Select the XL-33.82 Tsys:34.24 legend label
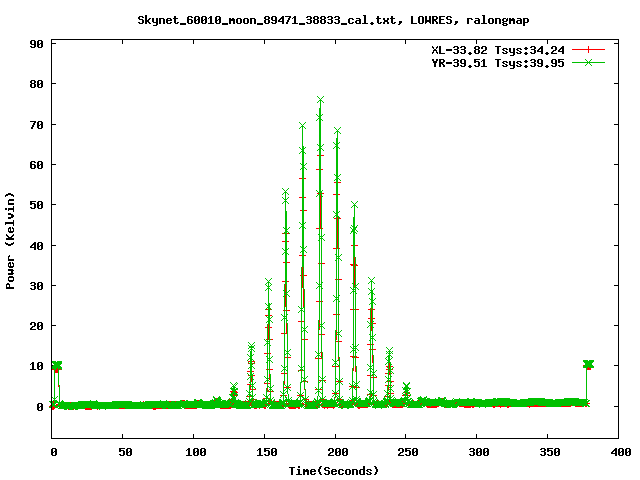Viewport: 640px width, 480px height. [x=498, y=50]
